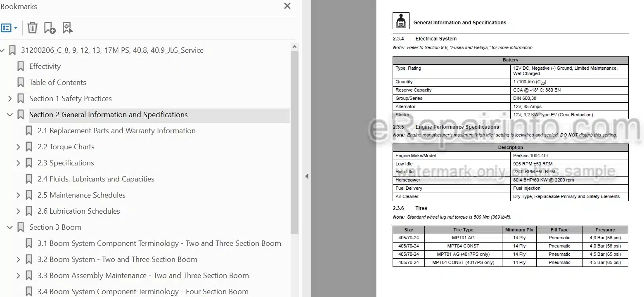Collapse Section 2 General Information and Specifications
The width and height of the screenshot is (644, 297).
point(10,115)
